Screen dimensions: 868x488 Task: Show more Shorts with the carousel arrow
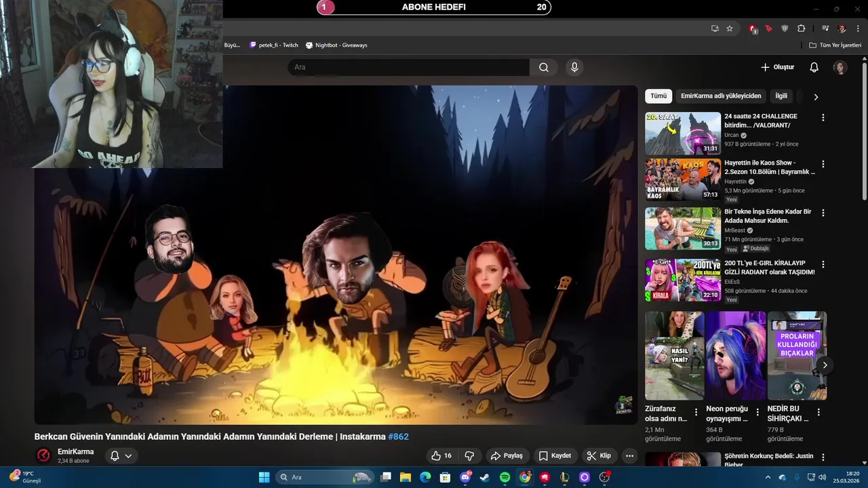[x=825, y=365]
